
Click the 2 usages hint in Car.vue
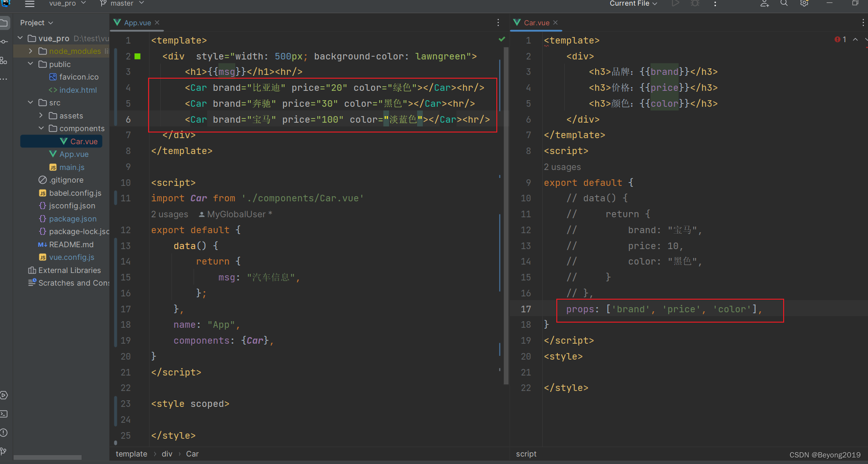coord(562,167)
